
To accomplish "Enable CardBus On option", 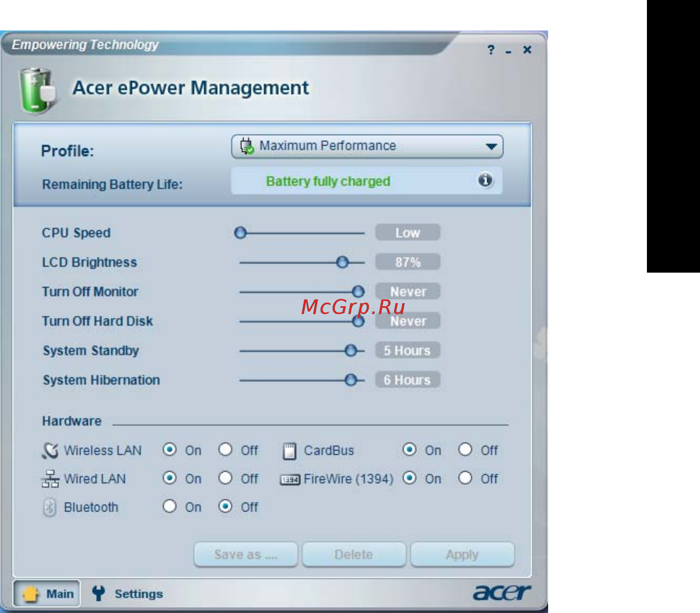I will (x=409, y=450).
